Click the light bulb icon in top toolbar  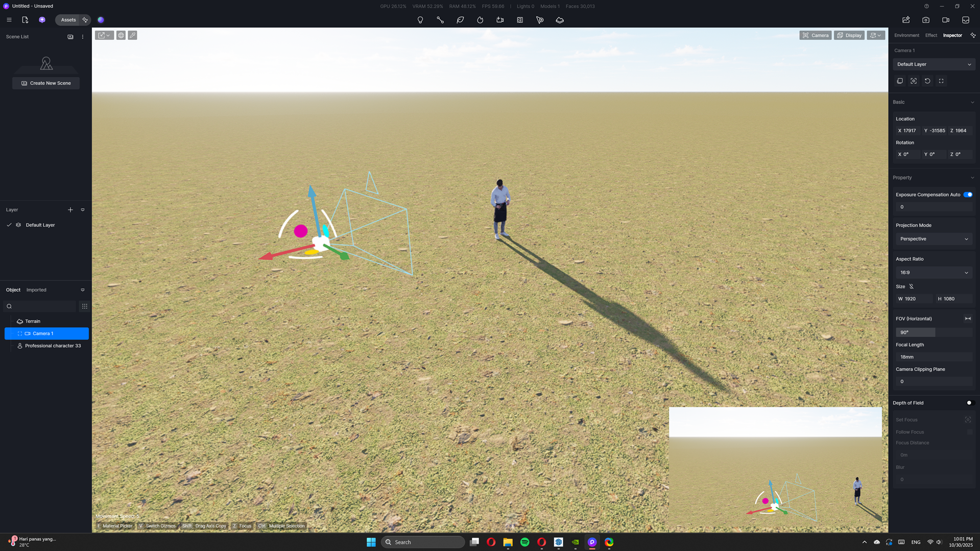click(x=420, y=20)
